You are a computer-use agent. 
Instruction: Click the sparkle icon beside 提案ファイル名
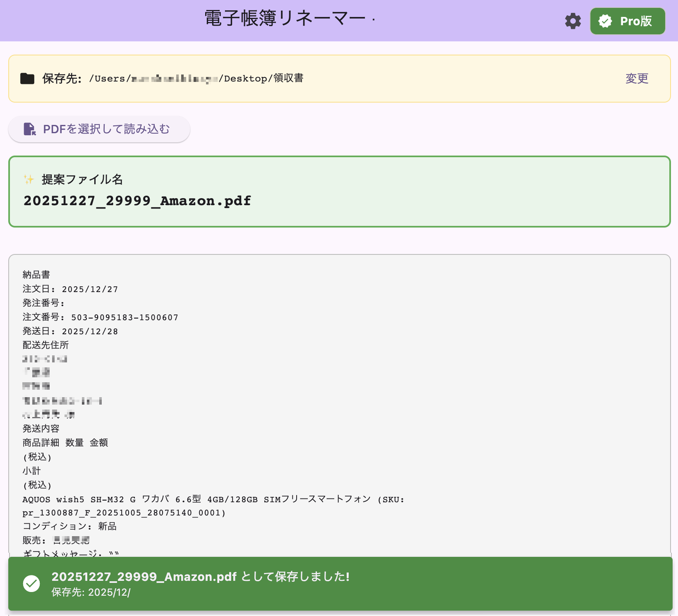pyautogui.click(x=29, y=180)
